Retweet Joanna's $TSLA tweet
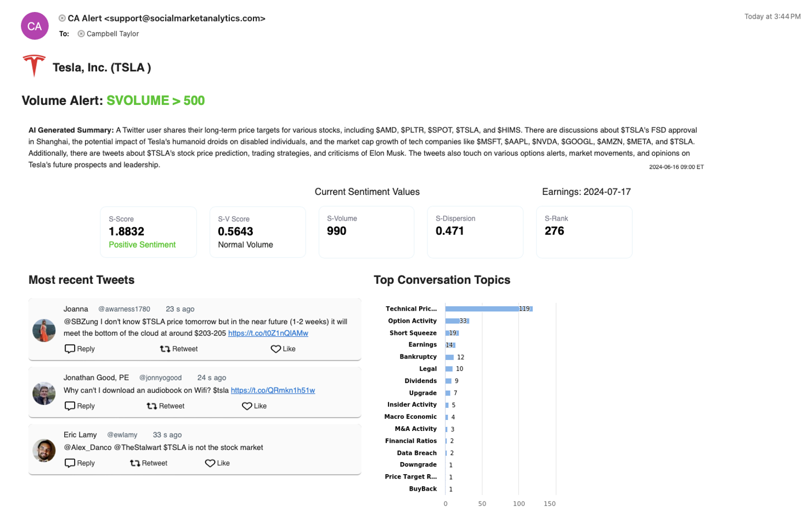 [179, 349]
